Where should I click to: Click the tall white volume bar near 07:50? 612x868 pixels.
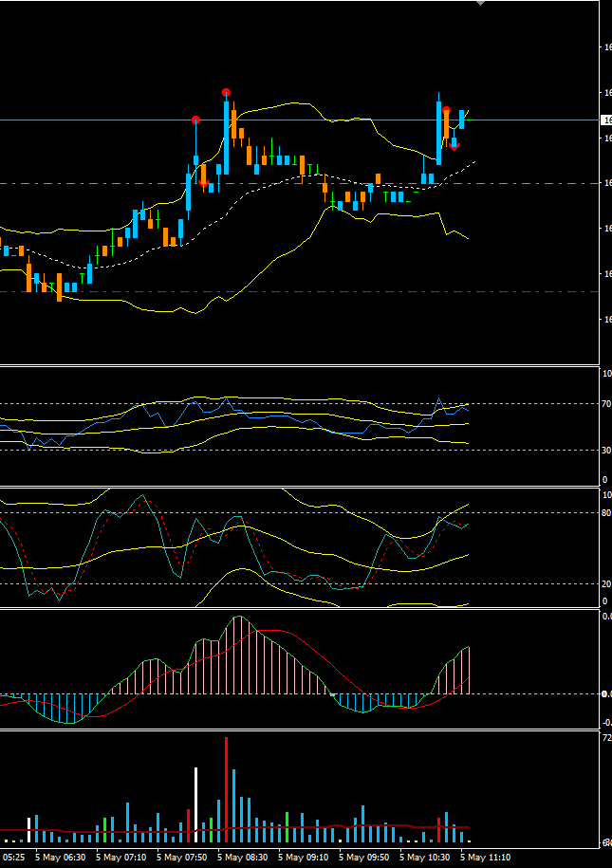point(195,805)
